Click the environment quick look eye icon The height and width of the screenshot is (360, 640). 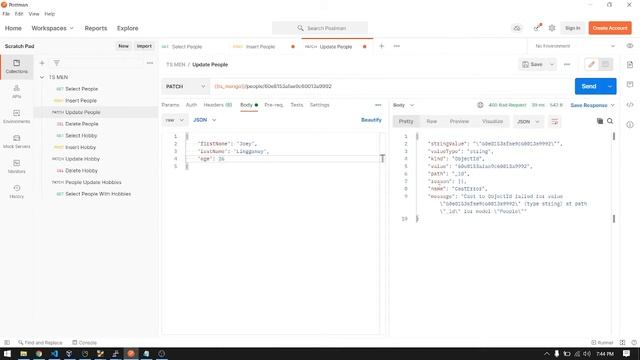pos(630,46)
